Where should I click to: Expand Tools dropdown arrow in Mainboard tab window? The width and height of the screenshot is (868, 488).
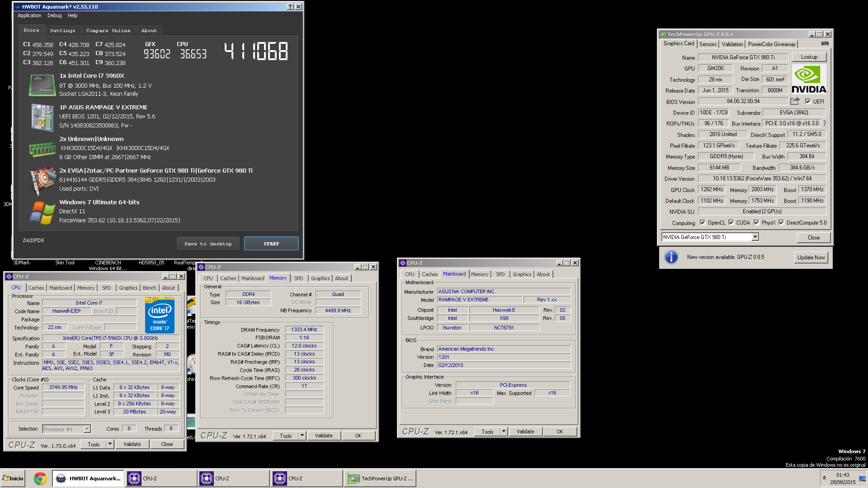[x=504, y=432]
